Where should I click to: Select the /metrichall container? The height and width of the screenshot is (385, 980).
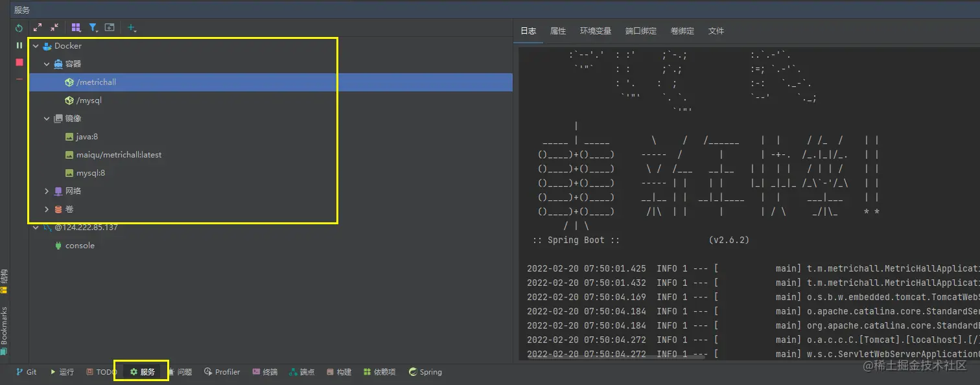pos(271,82)
